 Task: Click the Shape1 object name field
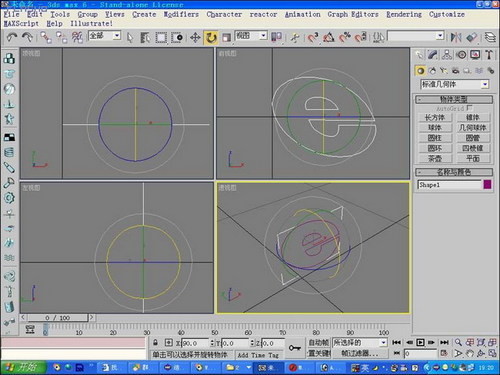pos(449,185)
